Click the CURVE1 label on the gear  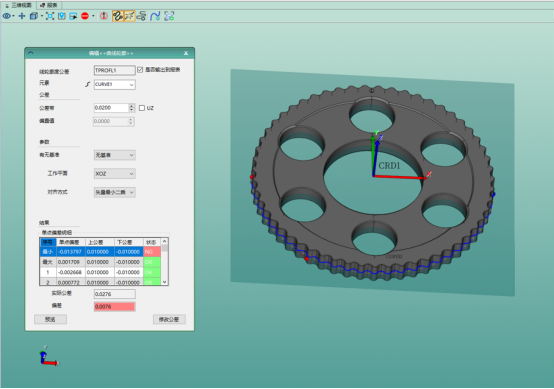(x=394, y=257)
